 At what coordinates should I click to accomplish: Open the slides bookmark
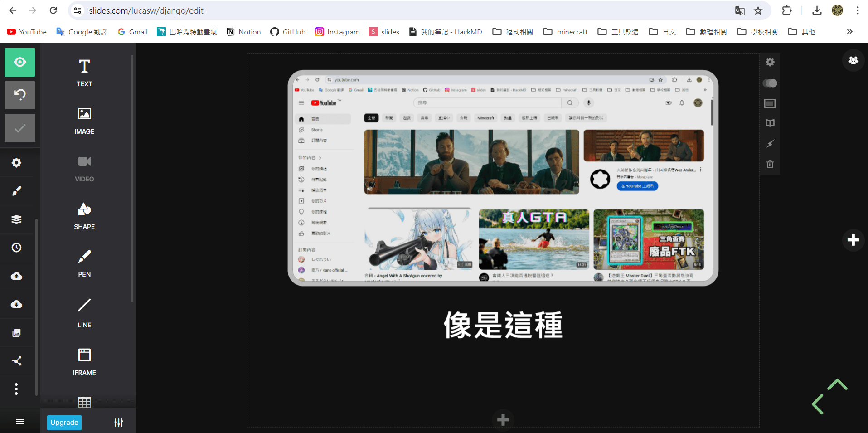[x=384, y=32]
